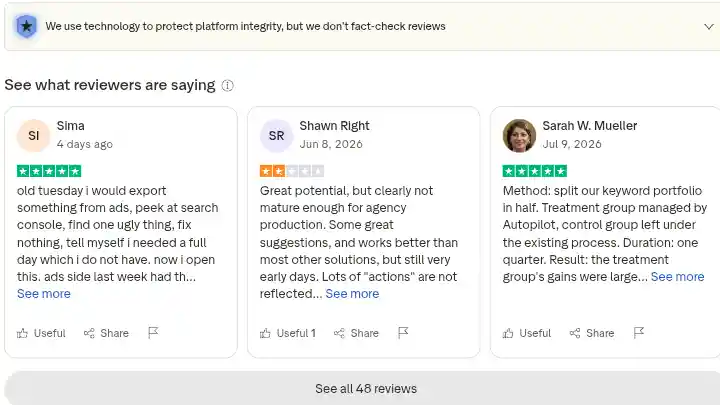This screenshot has height=405, width=720.
Task: Open reviewer name Sarah W. Mueller
Action: tap(590, 126)
